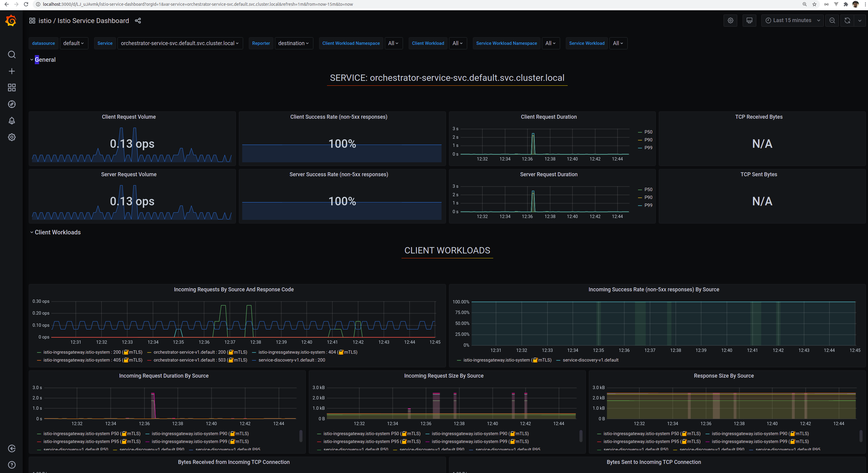Open the Last 15 minutes time picker
Viewport: 868px width, 473px height.
pos(792,21)
